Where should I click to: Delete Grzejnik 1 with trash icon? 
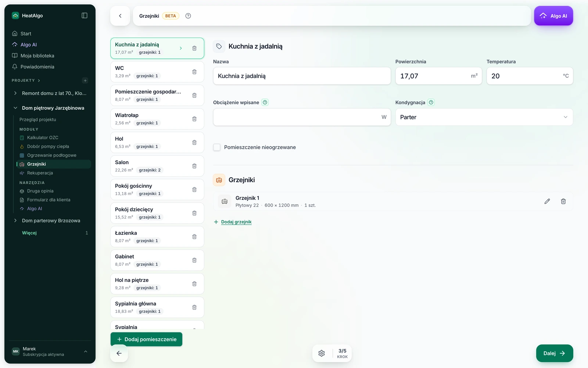(563, 201)
